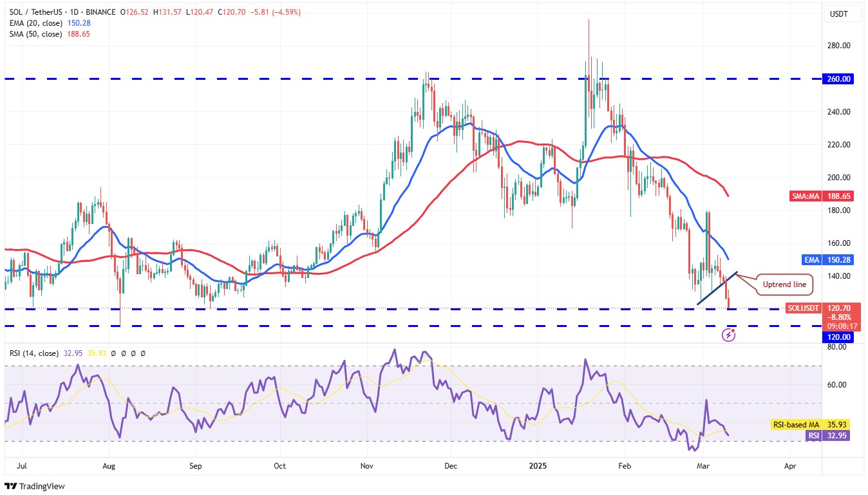Click the 220.00 price axis value

[x=838, y=145]
